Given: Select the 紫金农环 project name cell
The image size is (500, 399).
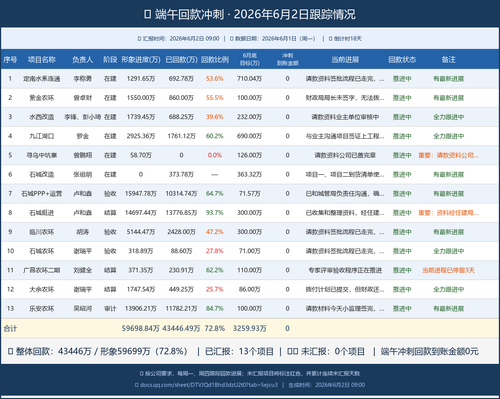Looking at the screenshot, I should coord(42,98).
